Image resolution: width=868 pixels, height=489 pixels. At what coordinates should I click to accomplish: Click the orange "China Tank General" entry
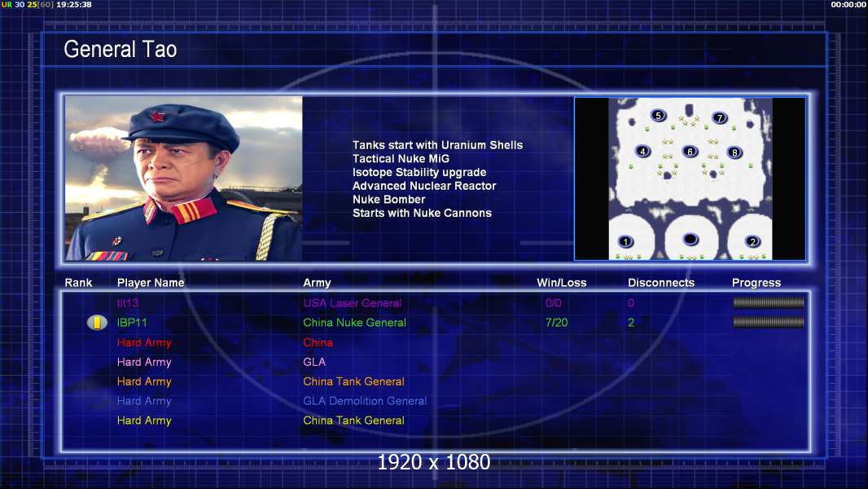(353, 381)
